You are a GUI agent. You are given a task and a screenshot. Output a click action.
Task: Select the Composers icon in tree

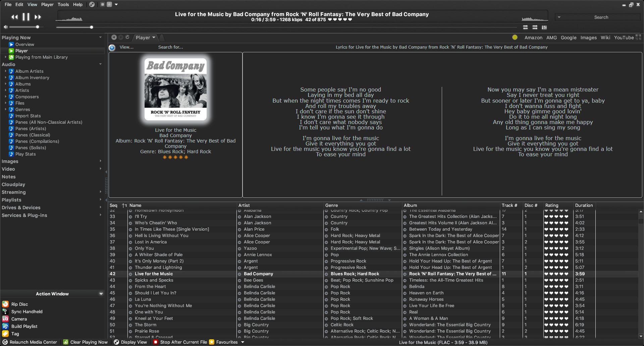point(11,97)
